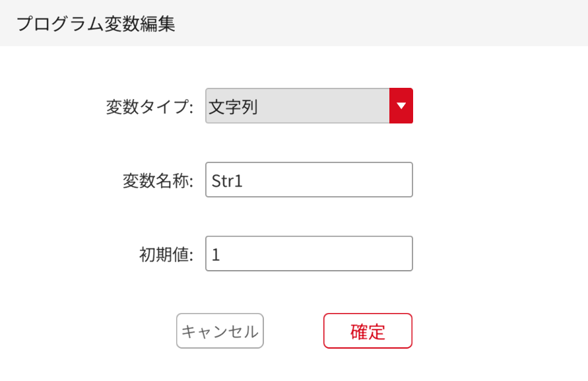Click the プログラム変数編集 dialog title
Image resolution: width=588 pixels, height=381 pixels.
click(x=95, y=24)
